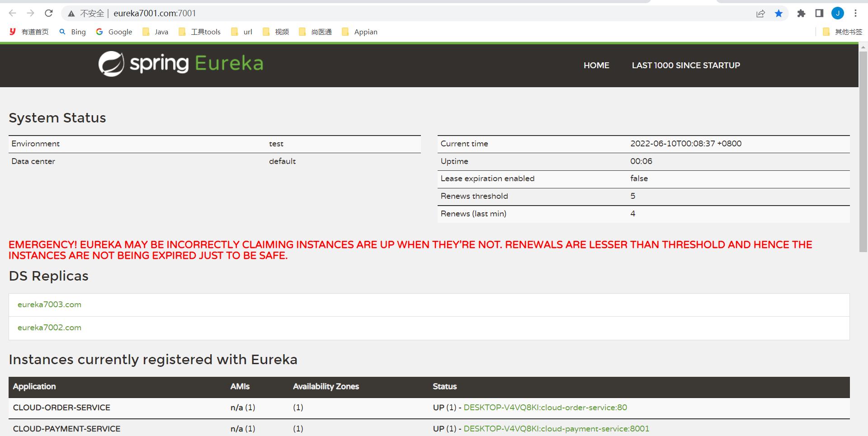Viewport: 868px width, 436px height.
Task: Open the Java bookmarks folder
Action: click(155, 32)
